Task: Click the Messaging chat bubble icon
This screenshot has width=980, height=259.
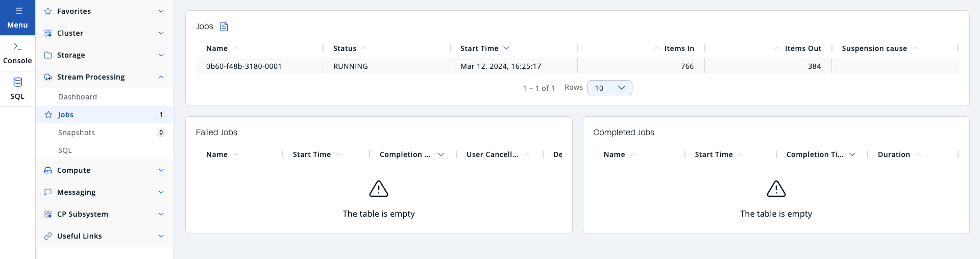Action: pyautogui.click(x=48, y=192)
